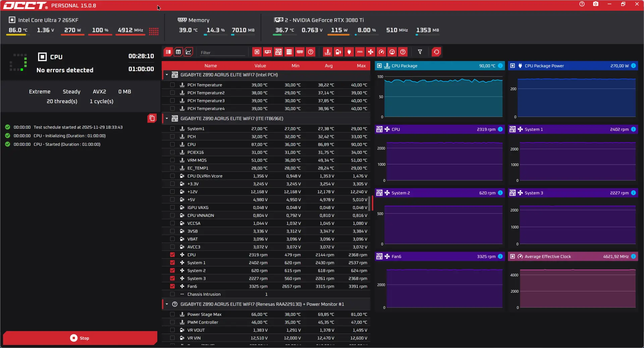644x348 pixels.
Task: Click the 20 thread(s) setting text
Action: (x=62, y=101)
